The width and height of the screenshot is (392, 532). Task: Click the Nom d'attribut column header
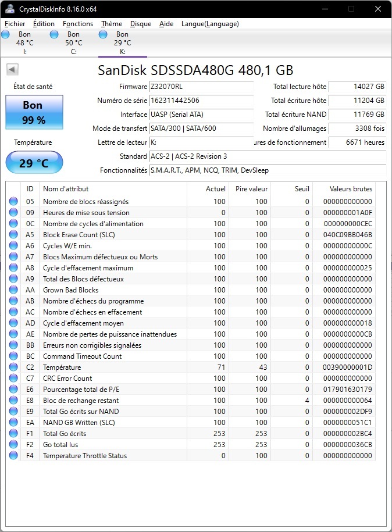click(x=113, y=188)
